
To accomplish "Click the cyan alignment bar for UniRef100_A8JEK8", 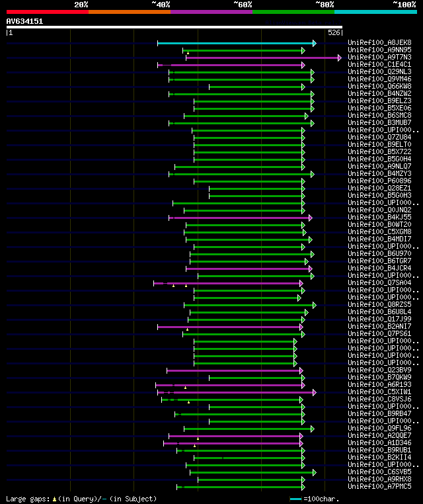I will tap(237, 44).
